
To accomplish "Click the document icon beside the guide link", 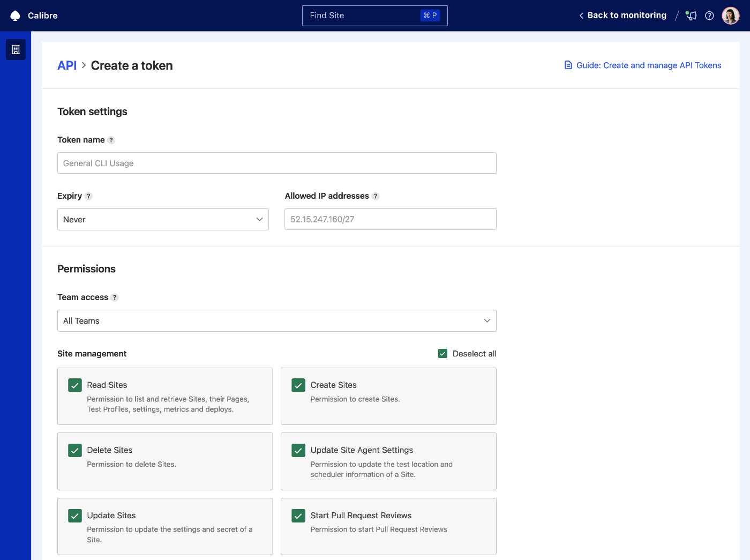I will 568,65.
